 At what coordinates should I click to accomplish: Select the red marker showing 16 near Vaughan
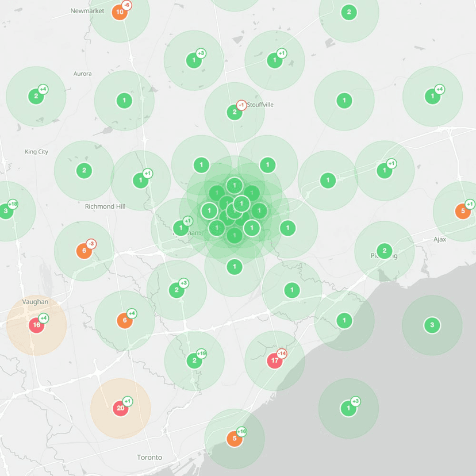coord(36,324)
